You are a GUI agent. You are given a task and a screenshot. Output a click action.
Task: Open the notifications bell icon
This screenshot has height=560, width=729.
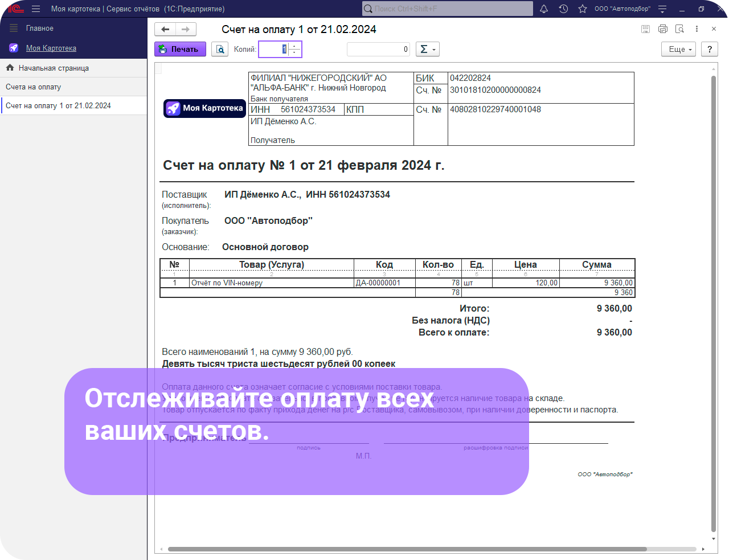click(x=544, y=9)
